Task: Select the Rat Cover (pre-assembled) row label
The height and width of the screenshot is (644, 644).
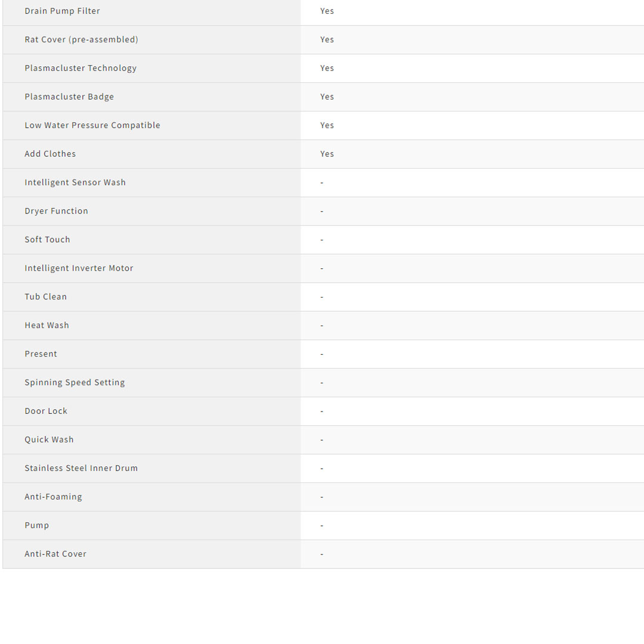Action: pos(81,39)
